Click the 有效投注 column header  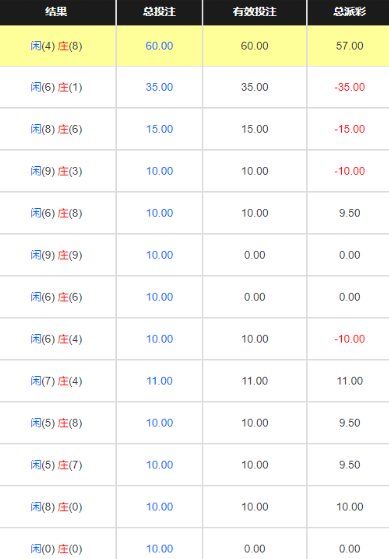pyautogui.click(x=255, y=12)
